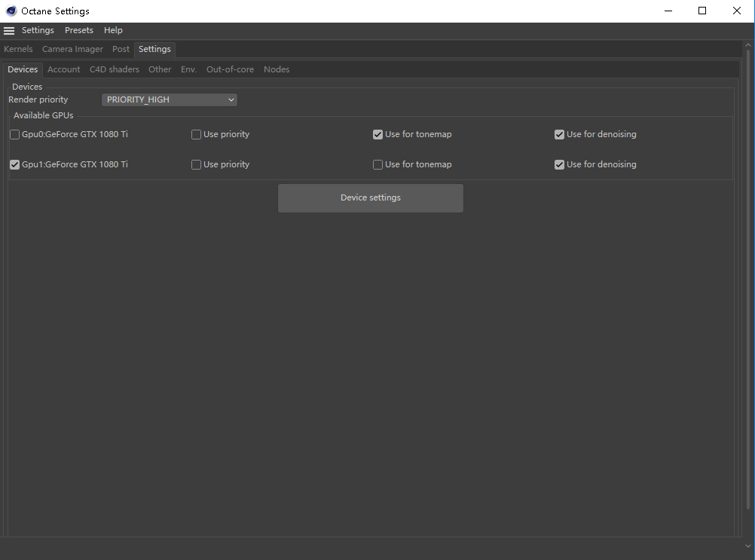This screenshot has height=560, width=755.
Task: Click the scroll-down arrow of the scrollbar
Action: tap(747, 546)
